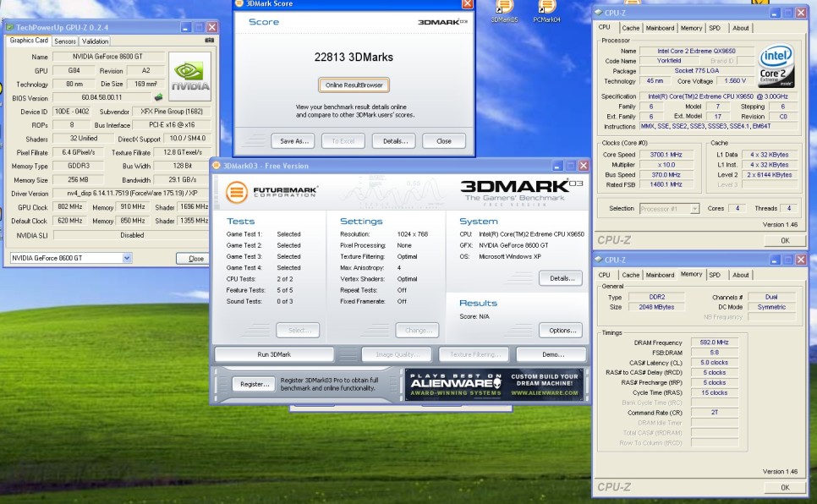Open SPD tab in CPU-Z processor window
817x504 pixels.
715,28
